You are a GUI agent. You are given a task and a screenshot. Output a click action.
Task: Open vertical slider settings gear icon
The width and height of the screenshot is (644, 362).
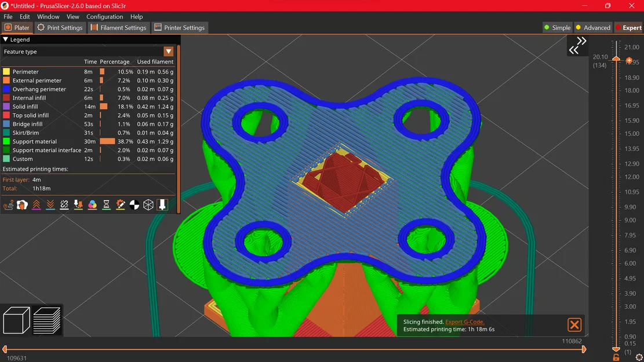click(x=639, y=357)
